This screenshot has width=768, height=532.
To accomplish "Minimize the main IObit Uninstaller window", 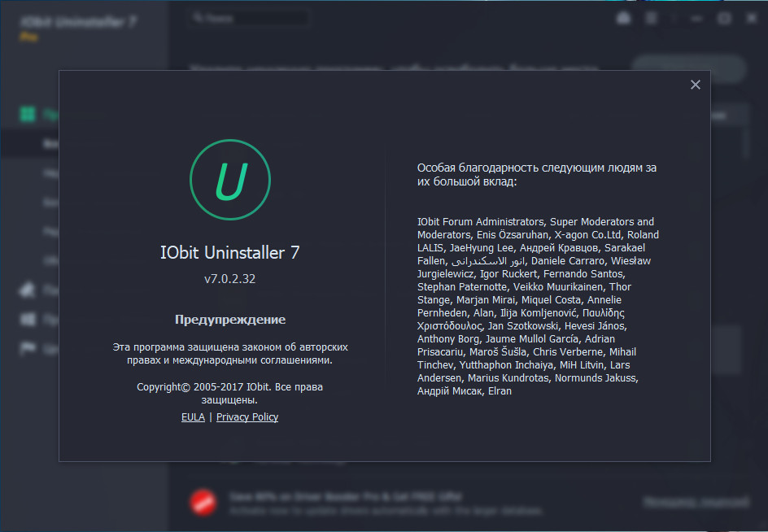I will (696, 19).
